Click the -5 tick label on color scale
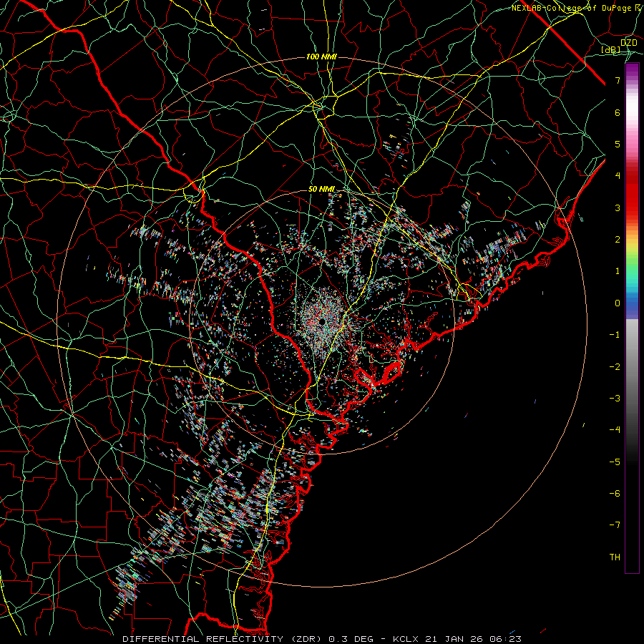The image size is (644, 644). (615, 462)
